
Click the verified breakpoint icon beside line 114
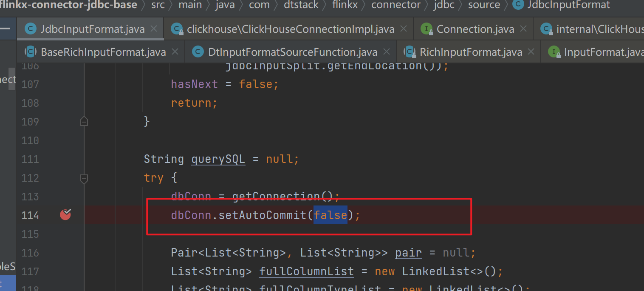pyautogui.click(x=65, y=215)
